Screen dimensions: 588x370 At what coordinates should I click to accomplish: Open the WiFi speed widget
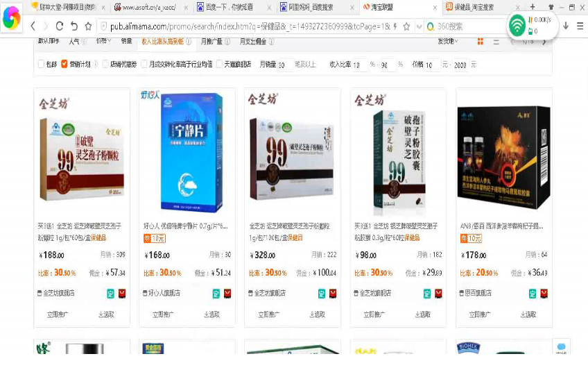533,25
